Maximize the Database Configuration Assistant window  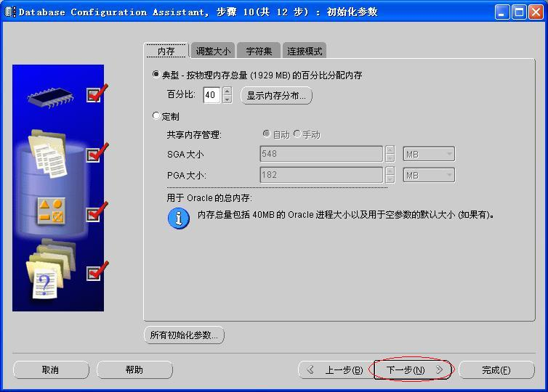pos(519,12)
